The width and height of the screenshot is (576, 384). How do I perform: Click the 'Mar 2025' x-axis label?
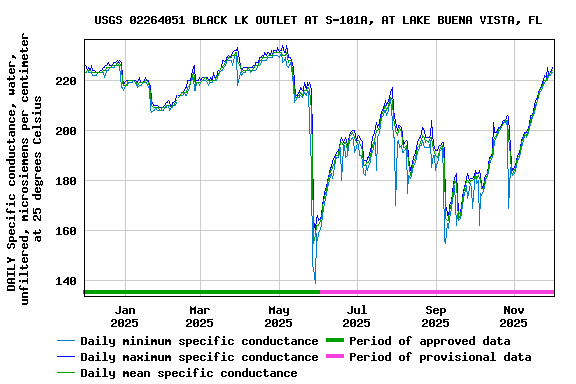pyautogui.click(x=199, y=317)
